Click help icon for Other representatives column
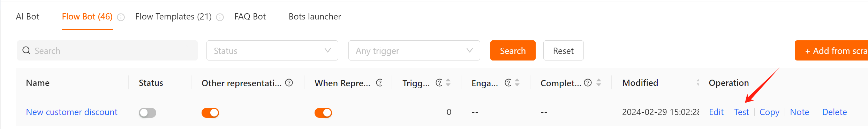The image size is (868, 129). click(289, 83)
